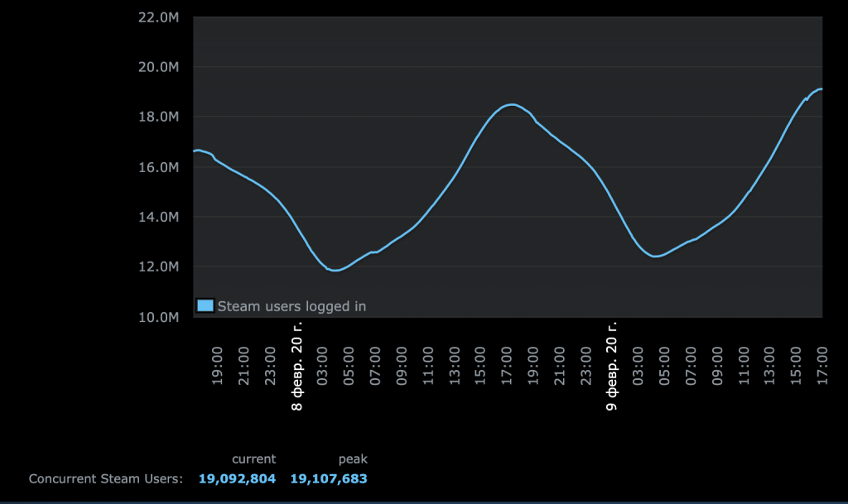The height and width of the screenshot is (504, 848).
Task: Click the 'Concurrent Steam Users:' row label
Action: 105,479
